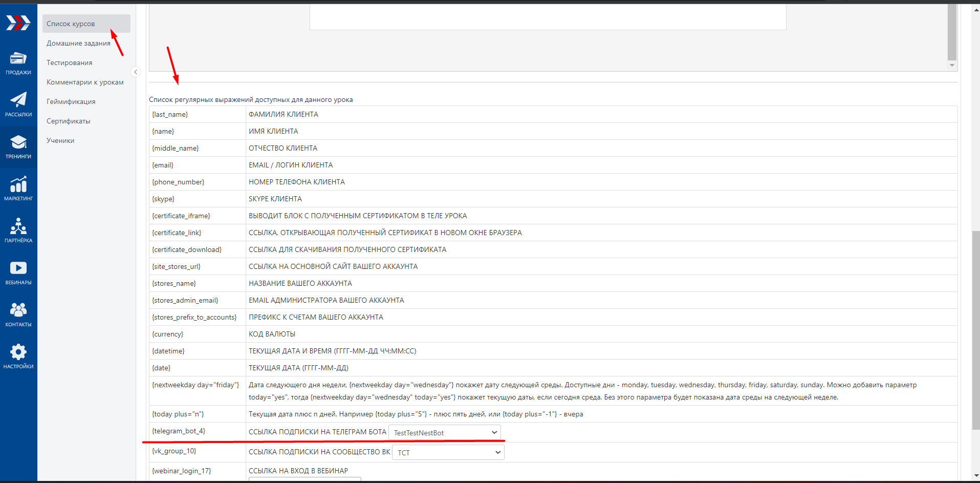This screenshot has height=483, width=980.
Task: Open Тестирования menu item
Action: [x=69, y=62]
